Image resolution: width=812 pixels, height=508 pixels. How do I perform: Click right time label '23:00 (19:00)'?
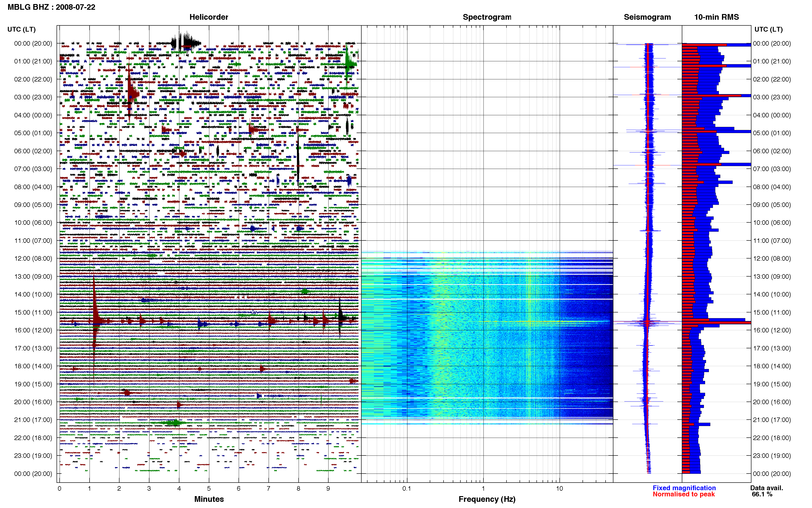772,455
